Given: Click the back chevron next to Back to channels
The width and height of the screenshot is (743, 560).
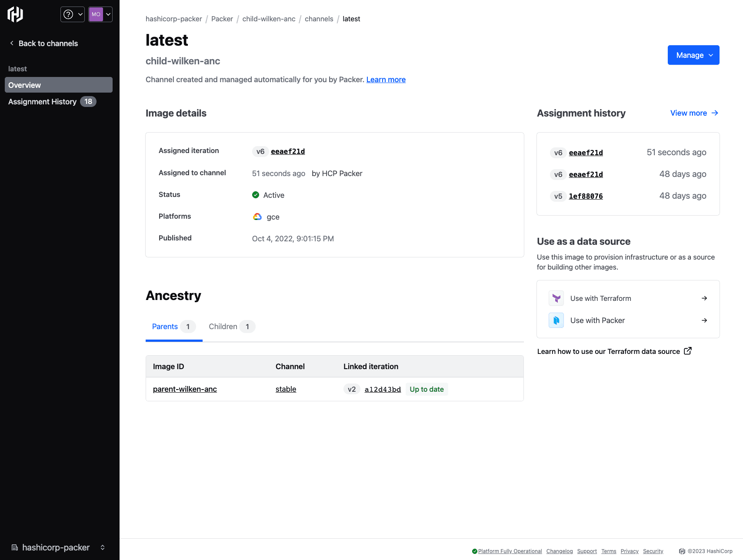Looking at the screenshot, I should (11, 43).
